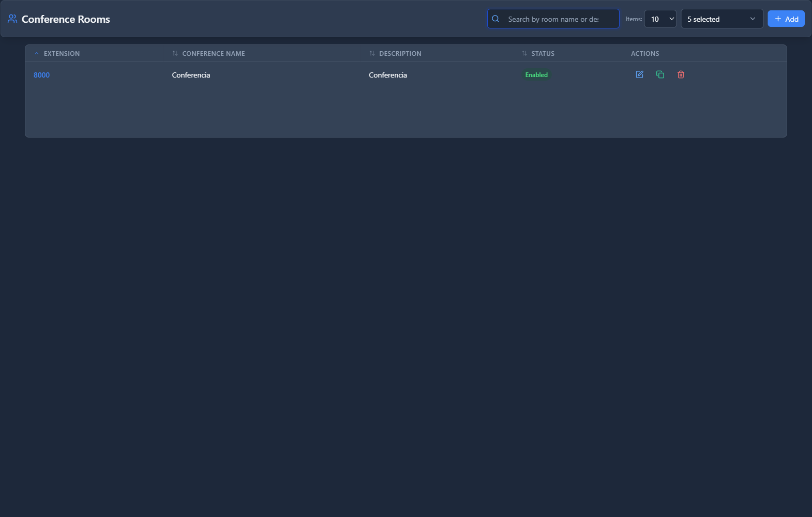
Task: Click the sort arrows beside the Description header
Action: (372, 54)
